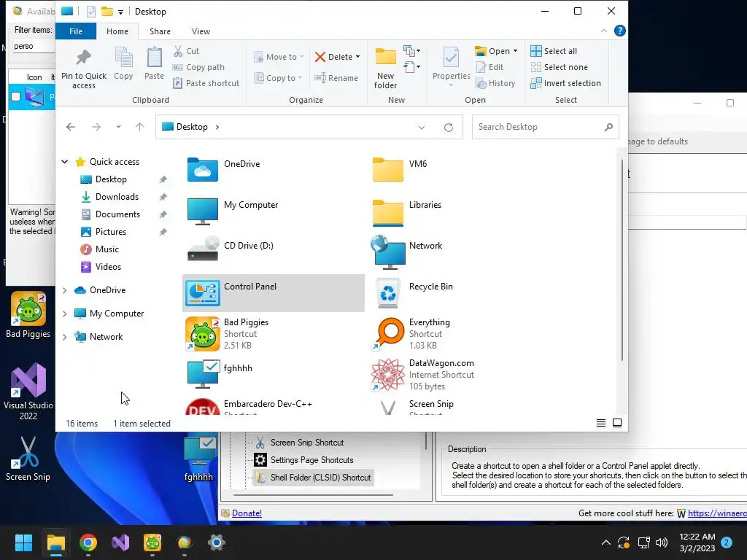Open the Windows Start menu
The width and height of the screenshot is (747, 560).
click(23, 542)
